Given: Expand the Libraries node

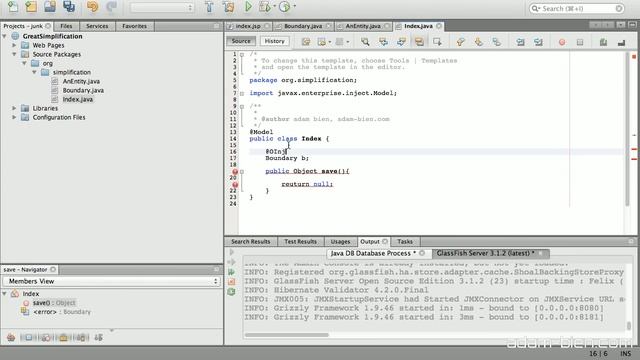Looking at the screenshot, I should pyautogui.click(x=14, y=108).
